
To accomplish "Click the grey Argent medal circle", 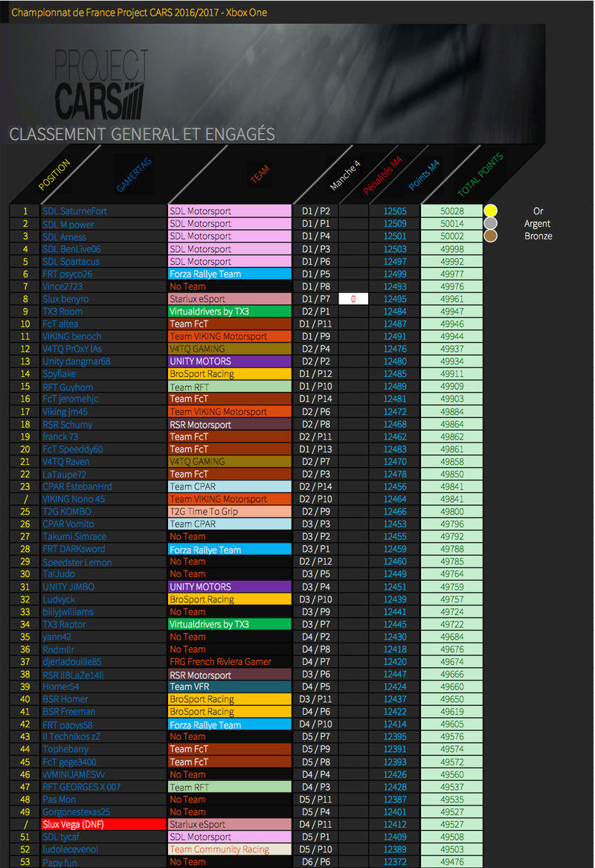I will (490, 223).
